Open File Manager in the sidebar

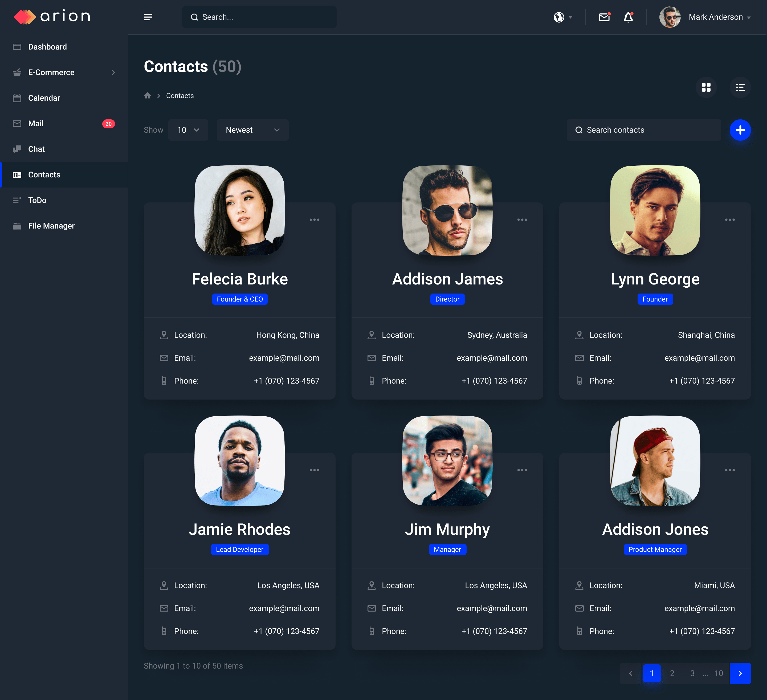click(51, 226)
